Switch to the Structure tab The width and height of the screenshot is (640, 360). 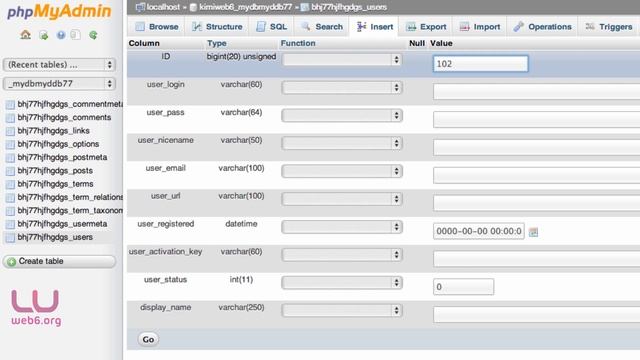pos(217,27)
